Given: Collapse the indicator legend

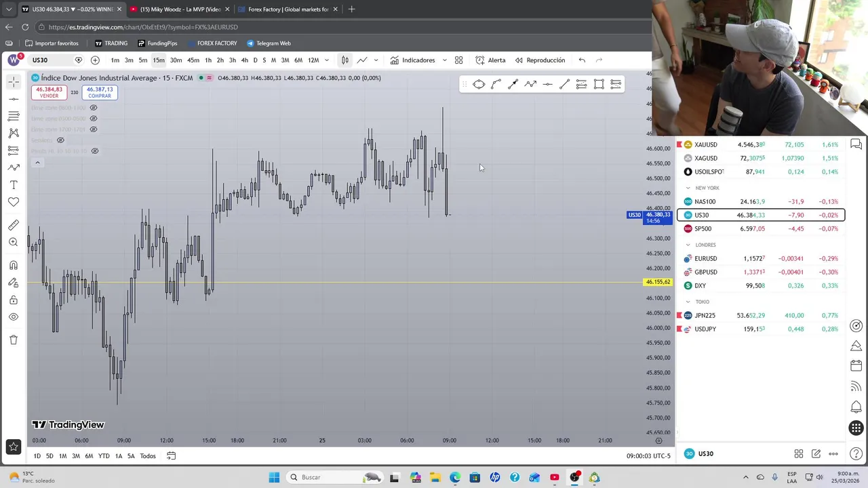Looking at the screenshot, I should pos(37,163).
